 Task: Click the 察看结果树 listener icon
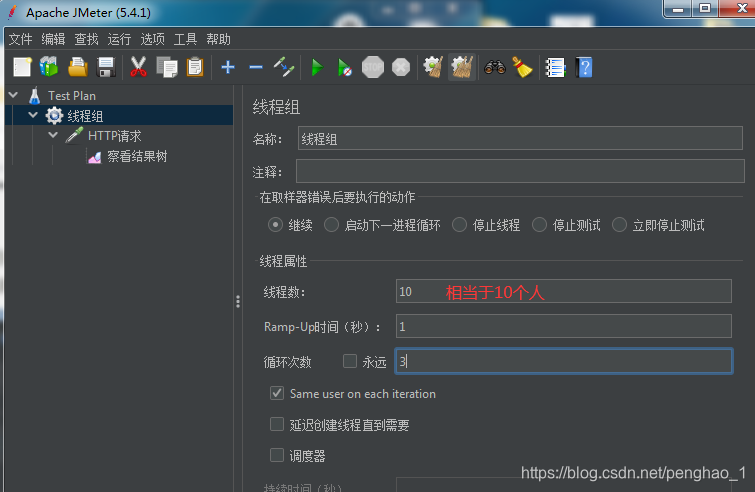94,156
